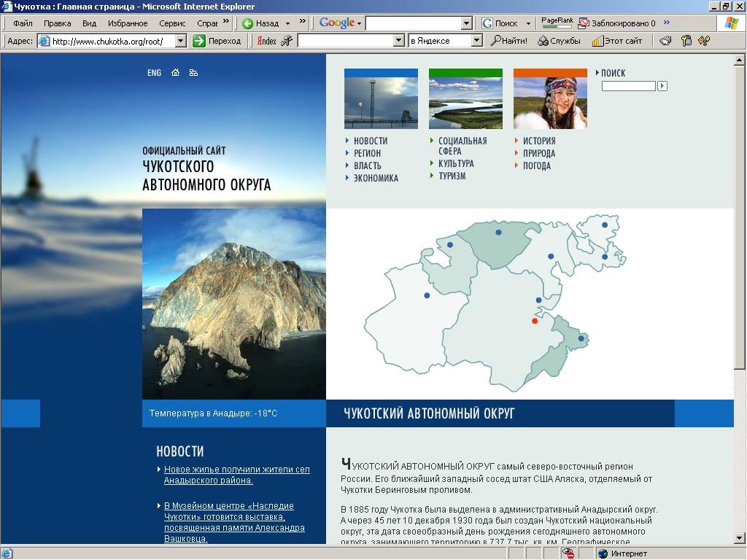
Task: Open the КУЛЬТУРА section link
Action: 456,163
